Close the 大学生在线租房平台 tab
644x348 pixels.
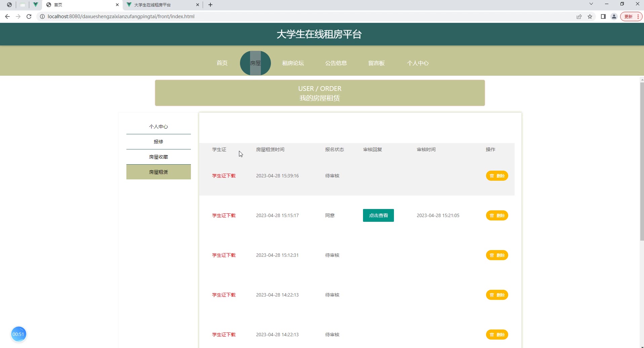(198, 5)
